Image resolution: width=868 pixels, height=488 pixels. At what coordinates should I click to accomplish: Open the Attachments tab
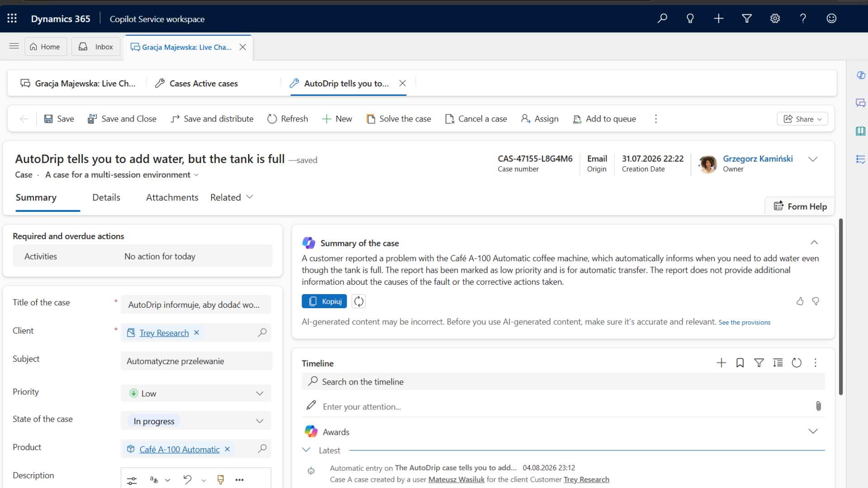coord(172,197)
